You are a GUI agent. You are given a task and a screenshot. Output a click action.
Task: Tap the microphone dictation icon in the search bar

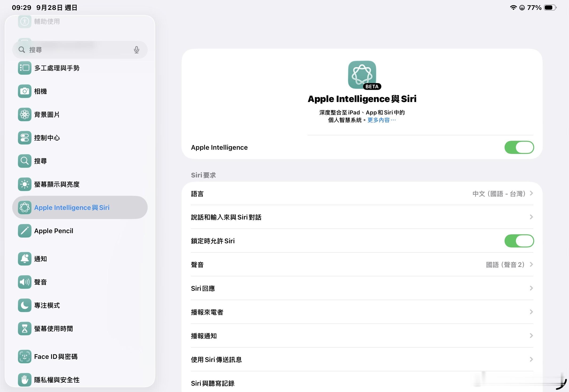(x=137, y=50)
